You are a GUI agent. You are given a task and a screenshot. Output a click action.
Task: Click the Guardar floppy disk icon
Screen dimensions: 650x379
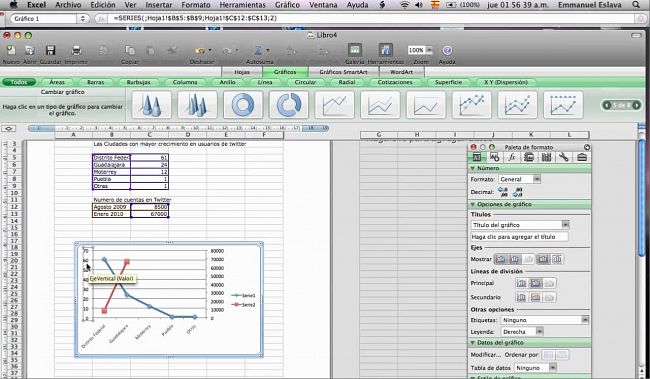[51, 51]
